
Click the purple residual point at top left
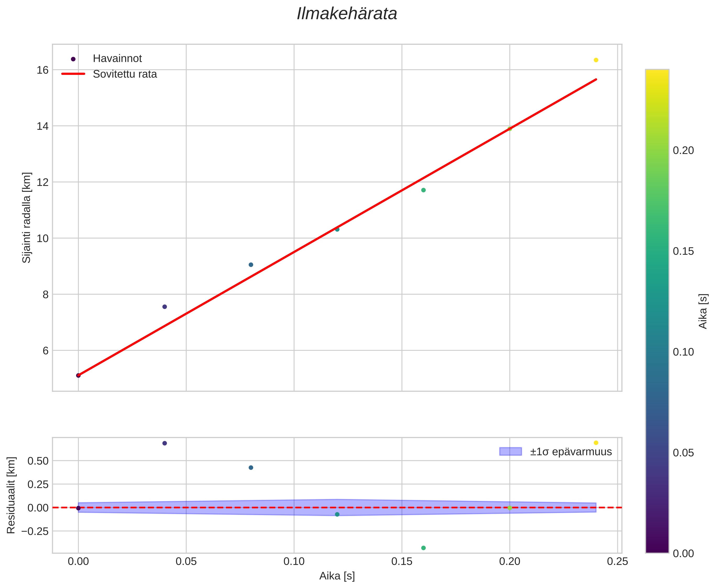click(165, 443)
